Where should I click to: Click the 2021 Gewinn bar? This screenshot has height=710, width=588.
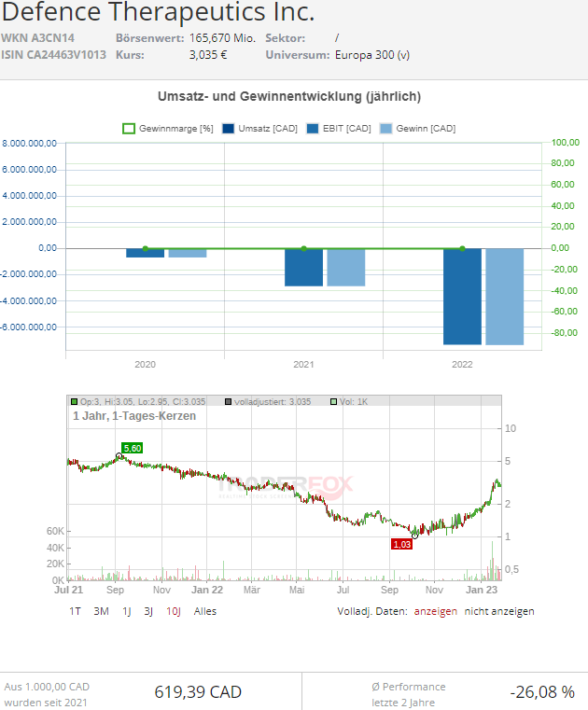[x=346, y=267]
